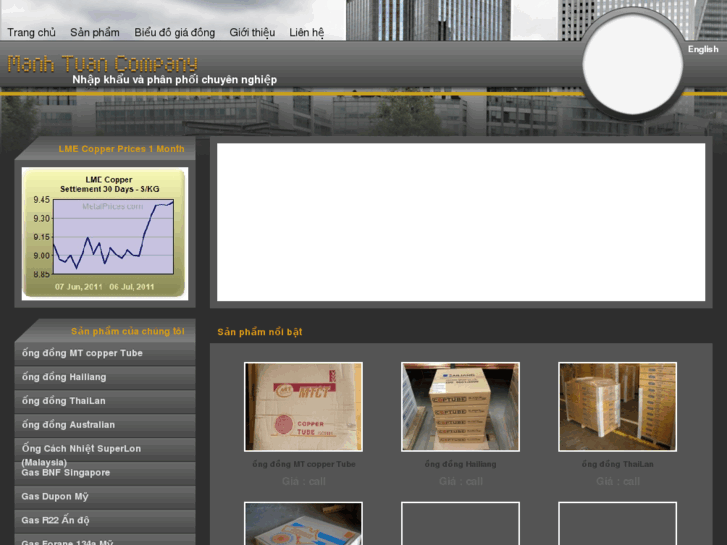This screenshot has height=545, width=727.
Task: Select ống đồng Australian in sidebar
Action: (x=105, y=425)
